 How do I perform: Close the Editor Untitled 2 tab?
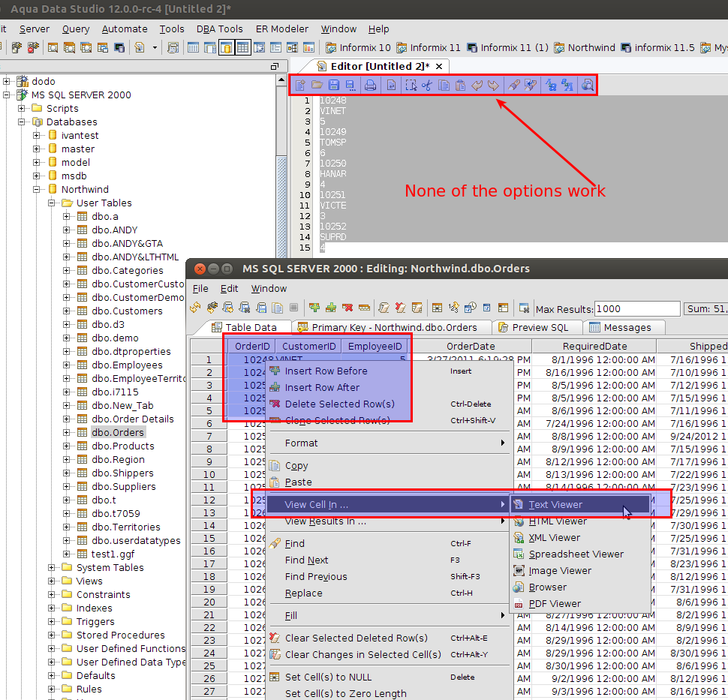439,66
